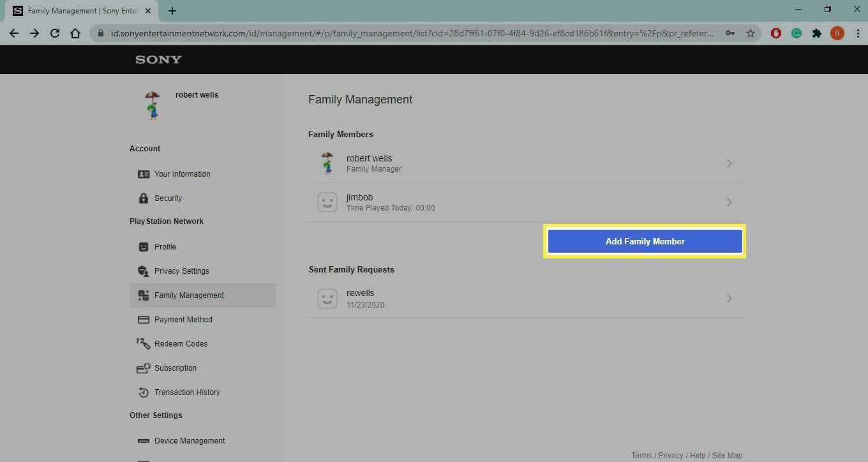Close the Family Management browser tab
This screenshot has width=868, height=462.
click(x=149, y=11)
